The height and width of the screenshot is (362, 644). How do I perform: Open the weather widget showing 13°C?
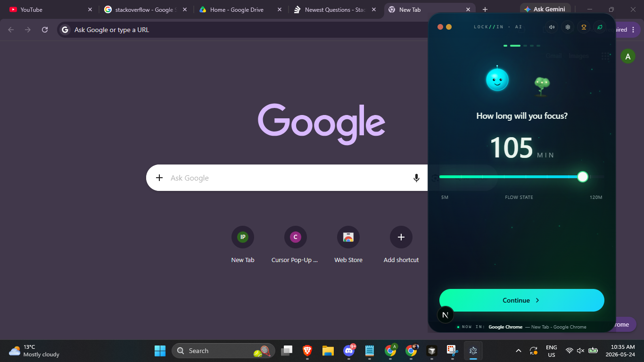pyautogui.click(x=34, y=351)
